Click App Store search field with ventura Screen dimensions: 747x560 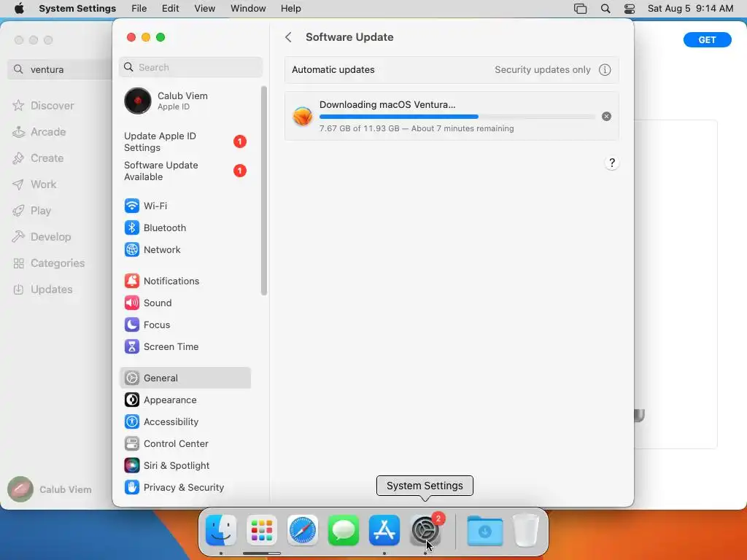[60, 69]
